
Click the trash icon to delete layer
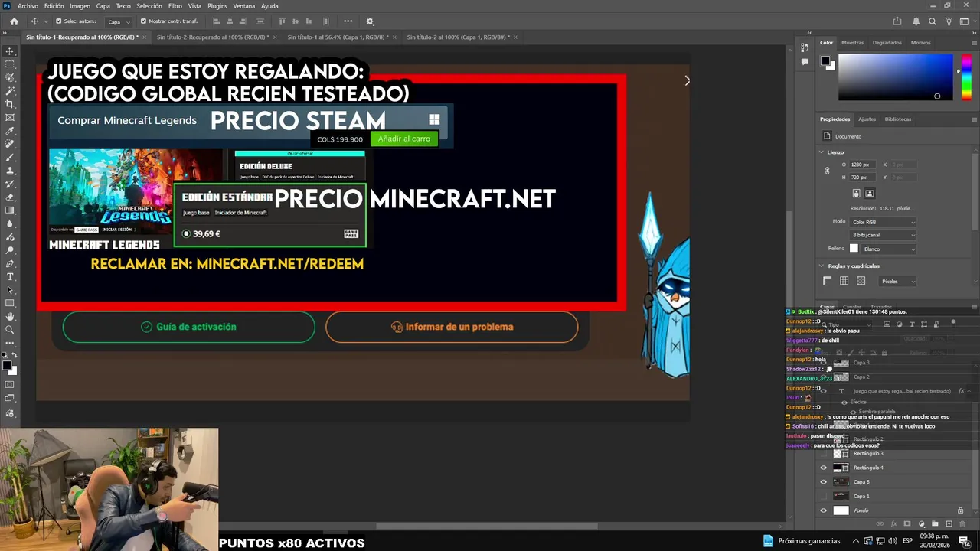[x=963, y=524]
